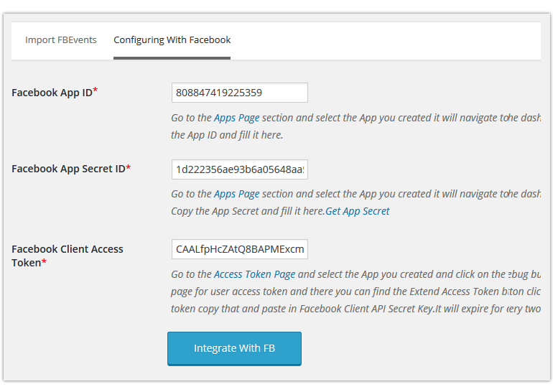Click red asterisk after Token label
This screenshot has width=553, height=392.
tap(44, 261)
